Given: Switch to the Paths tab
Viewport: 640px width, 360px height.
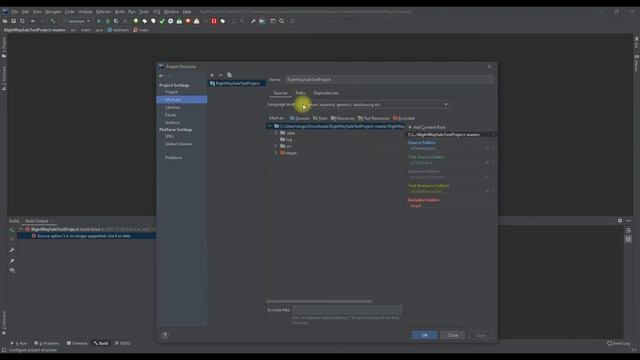Looking at the screenshot, I should 300,93.
